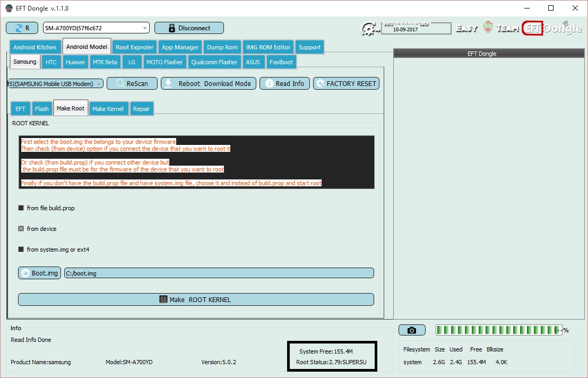
Task: Select the LG brand tab
Action: 132,62
